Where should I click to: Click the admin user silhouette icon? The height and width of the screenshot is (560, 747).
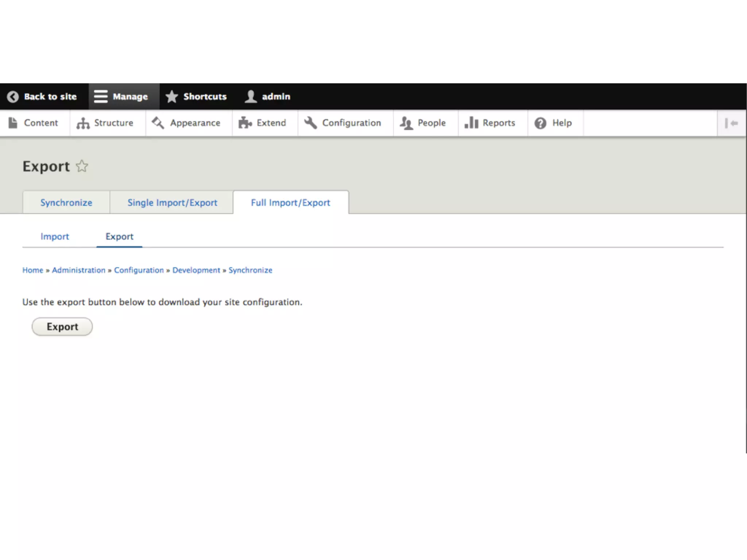(x=251, y=97)
